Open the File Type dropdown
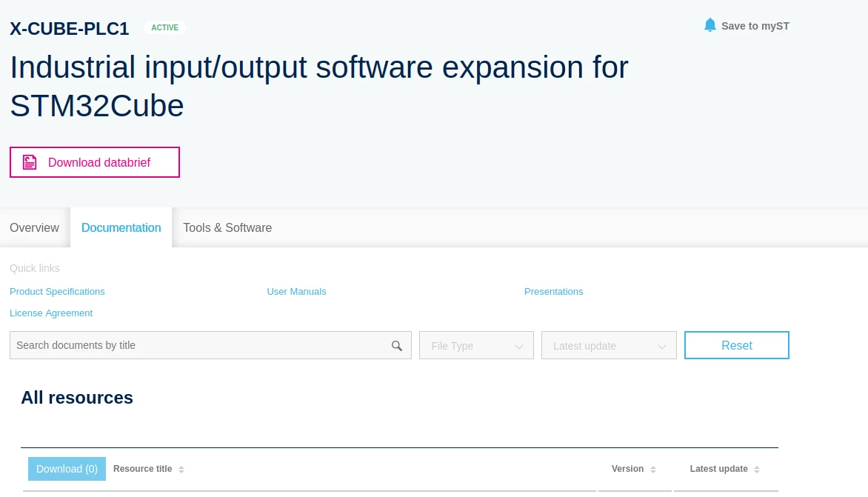868x497 pixels. click(477, 345)
